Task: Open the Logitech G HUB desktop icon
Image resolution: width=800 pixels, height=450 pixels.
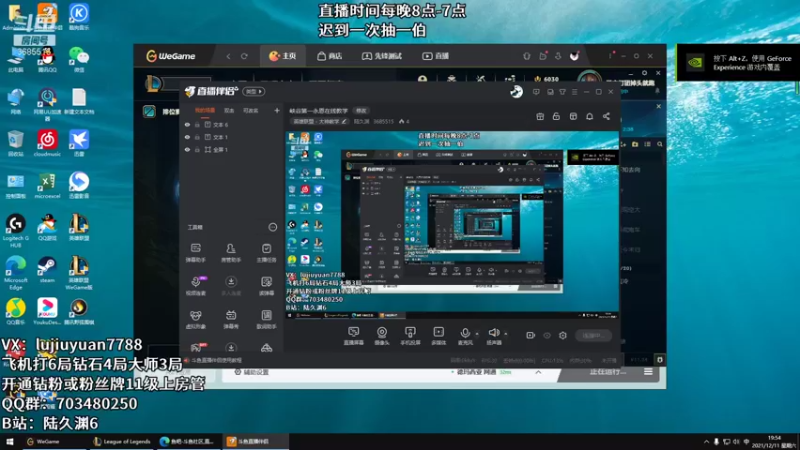Action: 15,231
